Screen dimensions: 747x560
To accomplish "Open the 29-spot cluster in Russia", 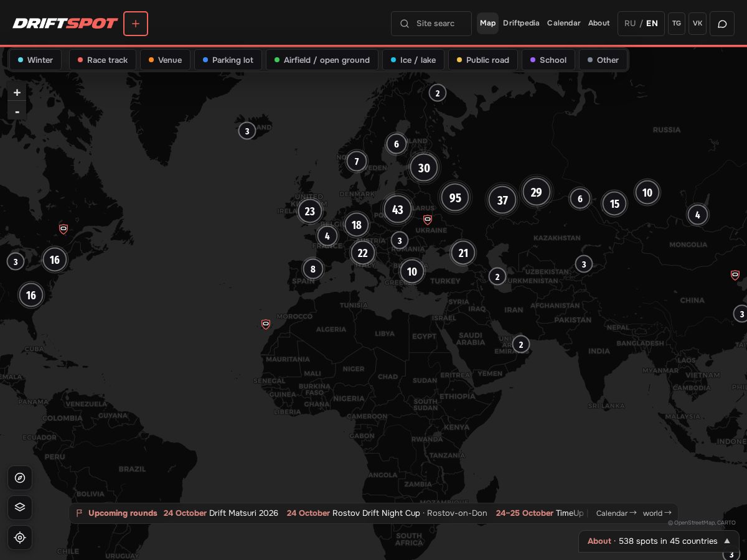I will 536,192.
